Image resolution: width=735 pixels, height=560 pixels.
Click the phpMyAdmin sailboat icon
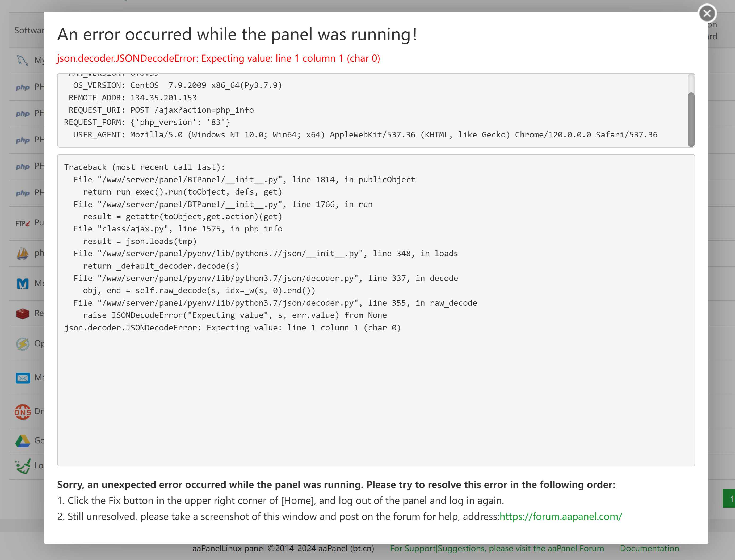pos(22,253)
